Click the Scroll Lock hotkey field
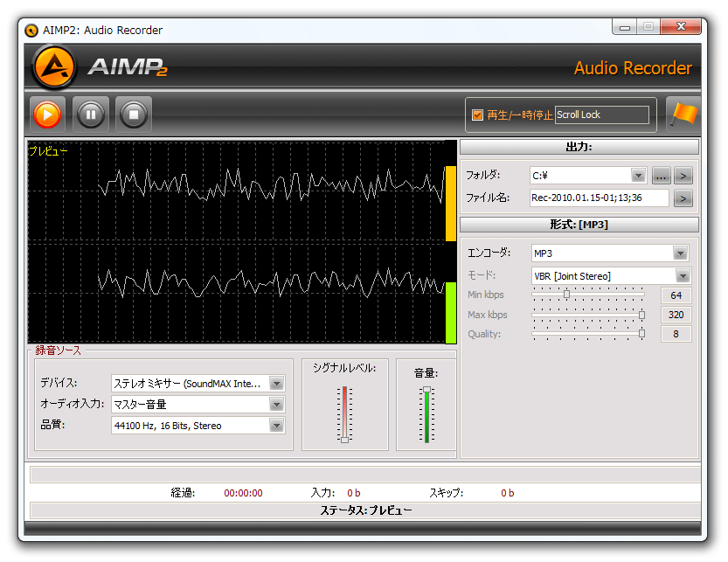 click(602, 114)
